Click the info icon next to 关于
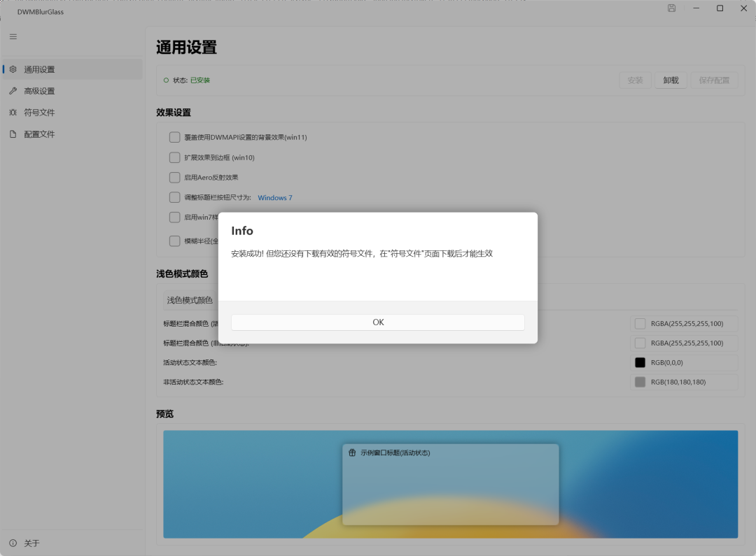Screen dimensions: 756x556 13,543
